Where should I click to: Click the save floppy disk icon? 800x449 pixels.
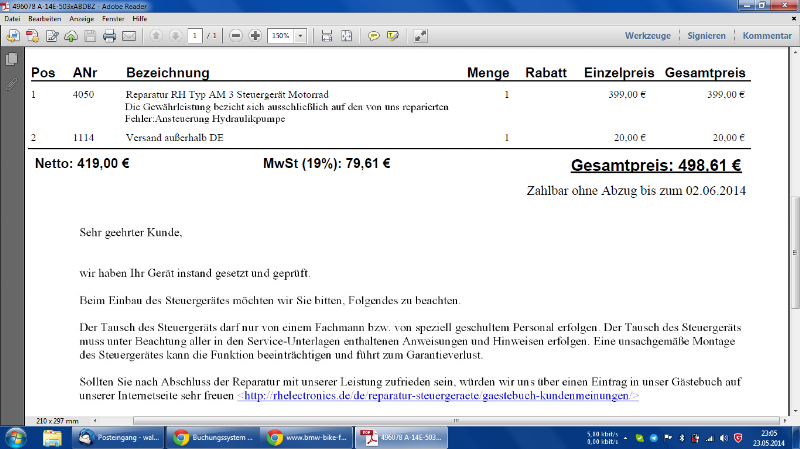[x=90, y=36]
